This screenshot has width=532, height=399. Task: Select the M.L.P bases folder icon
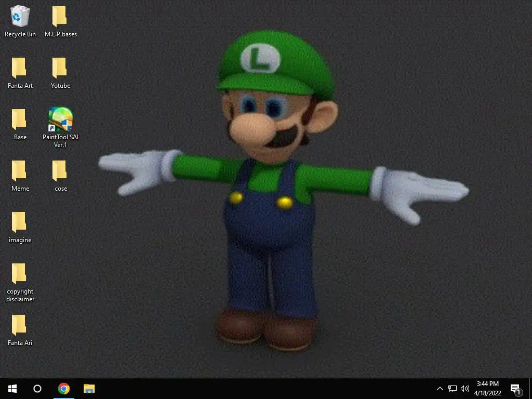point(59,16)
